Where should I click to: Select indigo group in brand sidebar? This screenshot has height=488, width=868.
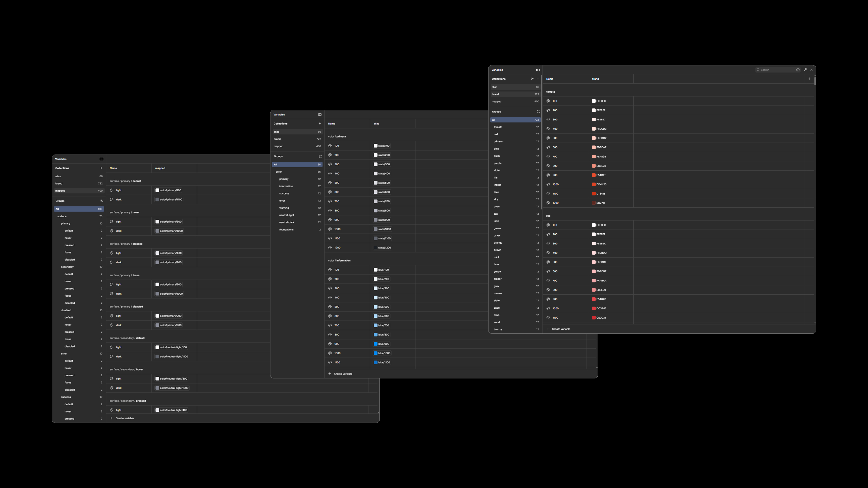tap(515, 185)
